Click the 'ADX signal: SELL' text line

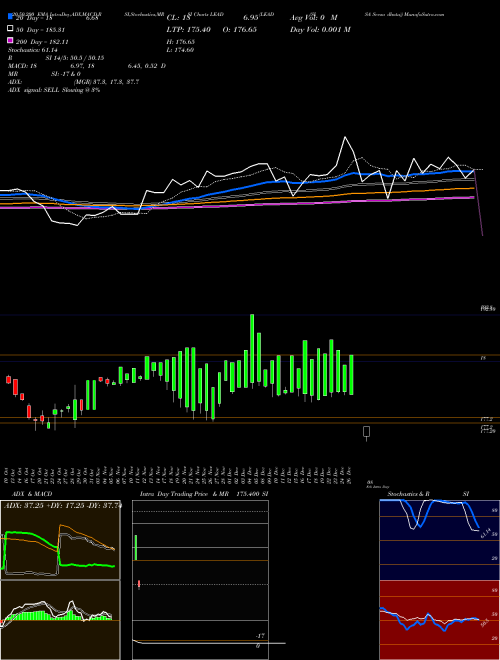tap(54, 90)
